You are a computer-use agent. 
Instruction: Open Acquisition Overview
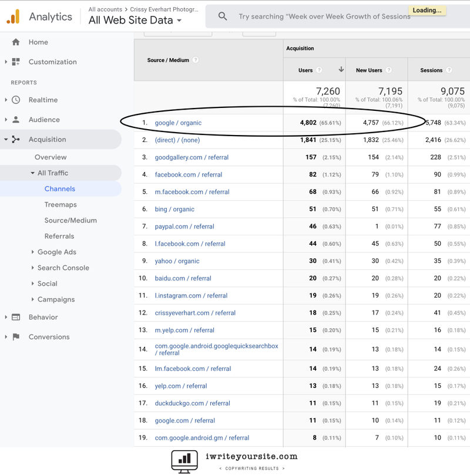[51, 157]
